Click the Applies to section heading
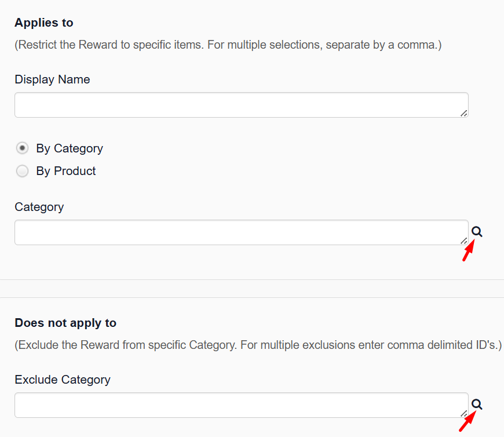504x437 pixels. click(x=44, y=23)
